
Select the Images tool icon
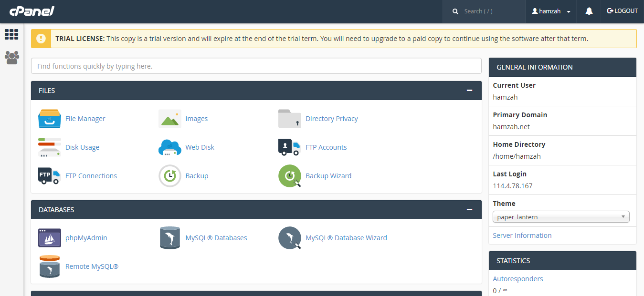click(x=169, y=118)
